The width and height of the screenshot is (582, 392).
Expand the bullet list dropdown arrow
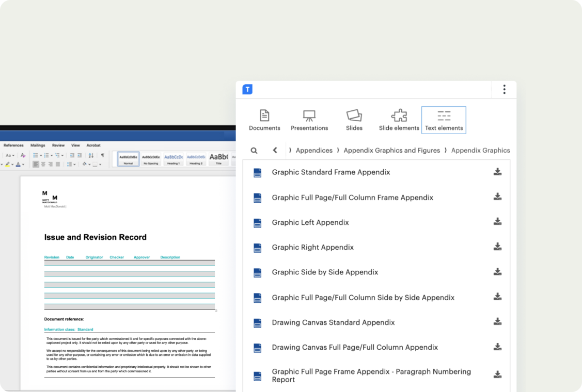(x=41, y=155)
